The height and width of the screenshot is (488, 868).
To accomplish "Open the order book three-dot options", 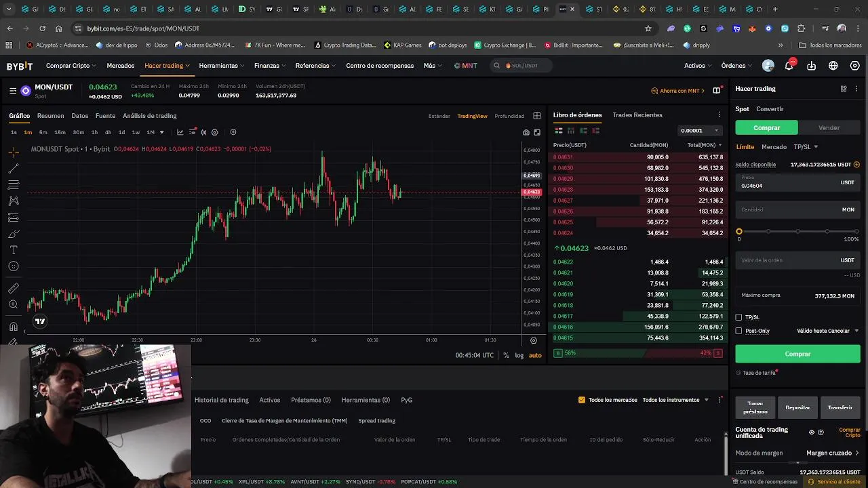I will click(x=719, y=115).
